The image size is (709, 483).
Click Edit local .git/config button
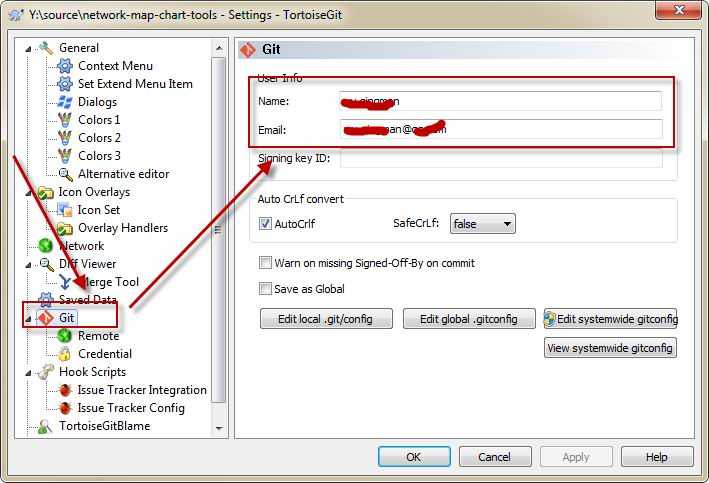point(326,319)
